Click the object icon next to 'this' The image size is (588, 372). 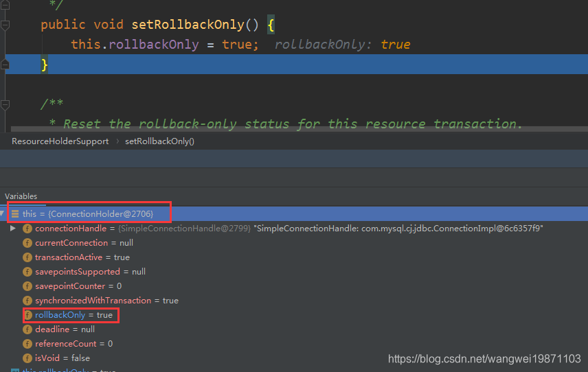pos(15,214)
